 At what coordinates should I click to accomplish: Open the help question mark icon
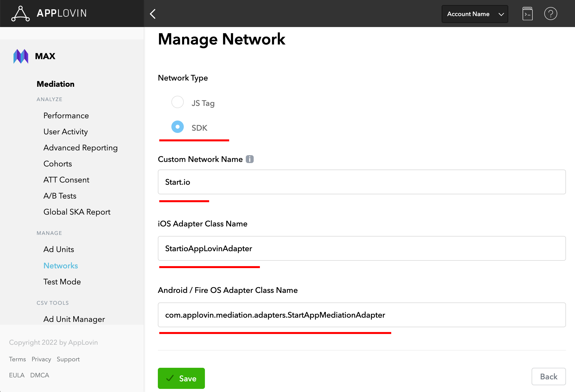coord(550,14)
